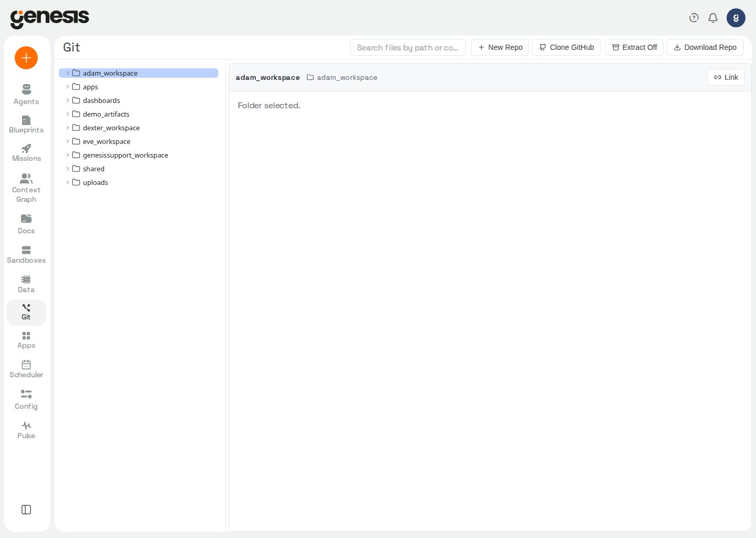Open the user profile avatar
Viewport: 756px width, 538px height.
[x=736, y=18]
